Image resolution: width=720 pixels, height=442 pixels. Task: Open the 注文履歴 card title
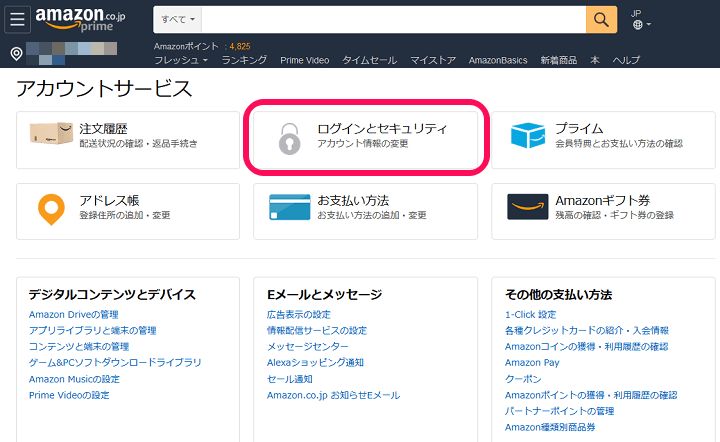point(103,129)
